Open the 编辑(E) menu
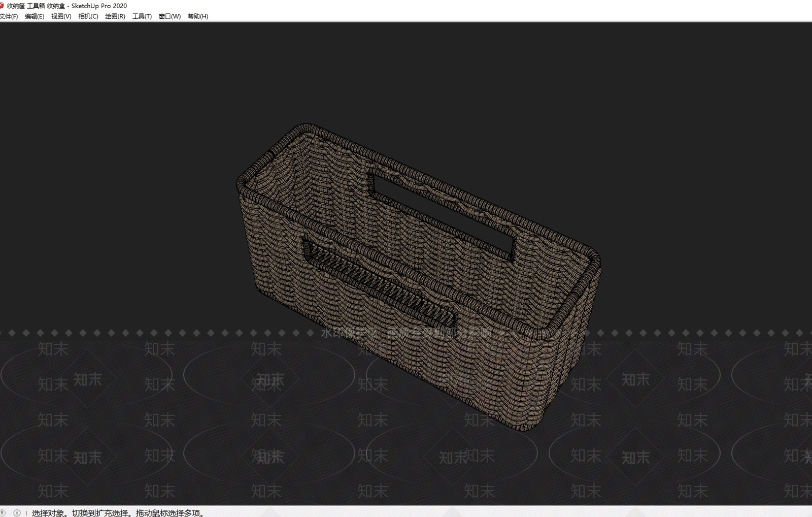The height and width of the screenshot is (517, 812). [x=35, y=16]
